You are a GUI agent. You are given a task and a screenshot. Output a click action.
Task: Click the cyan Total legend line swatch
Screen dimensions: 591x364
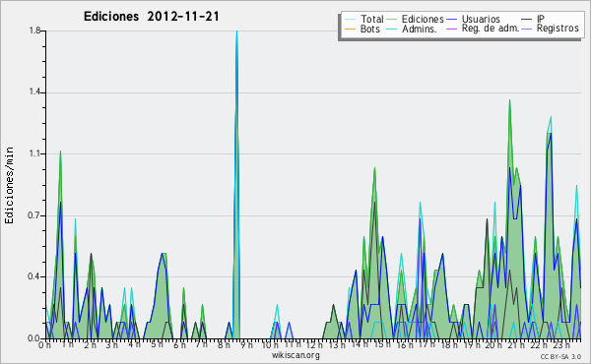click(x=350, y=20)
